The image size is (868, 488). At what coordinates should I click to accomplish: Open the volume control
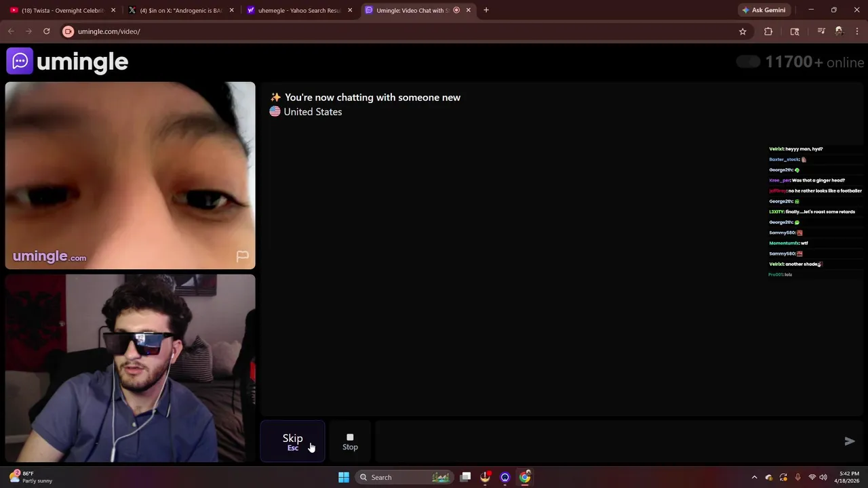tap(824, 477)
